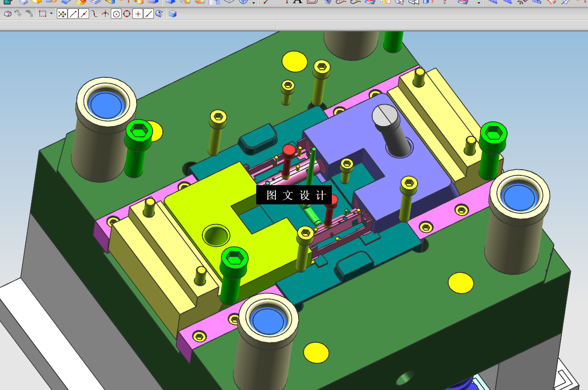Screen dimensions: 588x390
Task: Toggle the Point on Curve snap option
Action: coord(148,14)
